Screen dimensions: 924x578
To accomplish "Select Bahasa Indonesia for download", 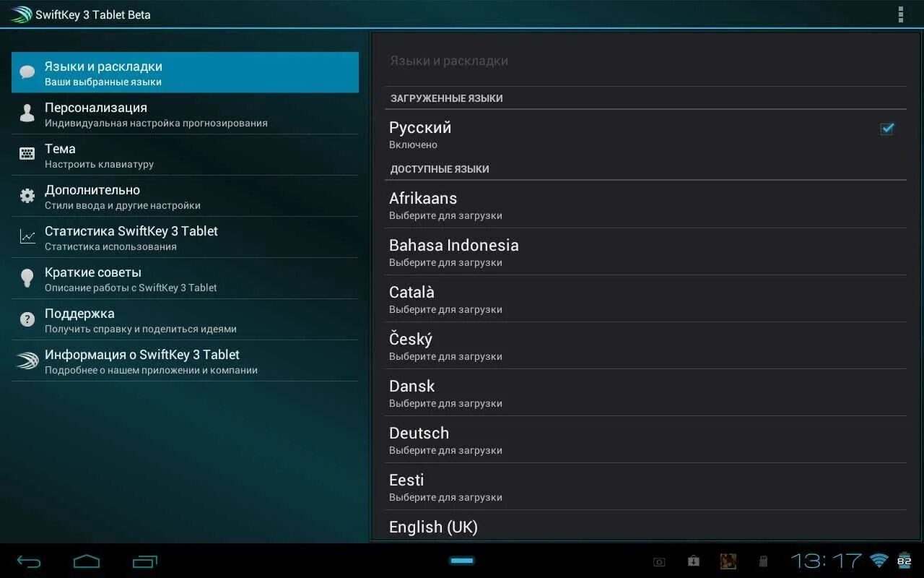I will pos(645,251).
